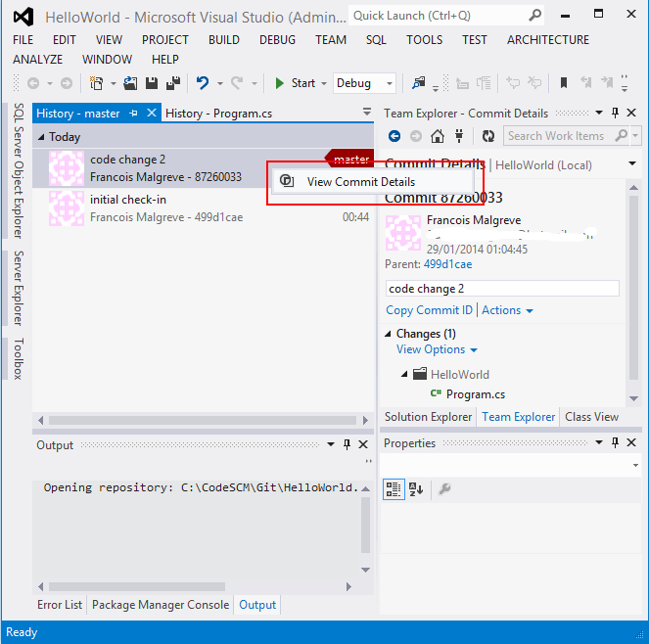
Task: Click the Save toolbar icon
Action: pos(152,83)
